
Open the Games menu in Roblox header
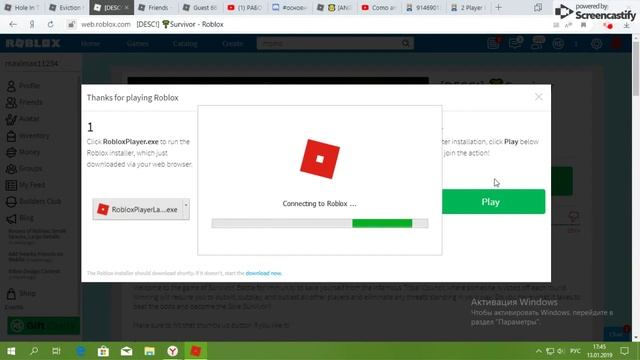tap(138, 44)
